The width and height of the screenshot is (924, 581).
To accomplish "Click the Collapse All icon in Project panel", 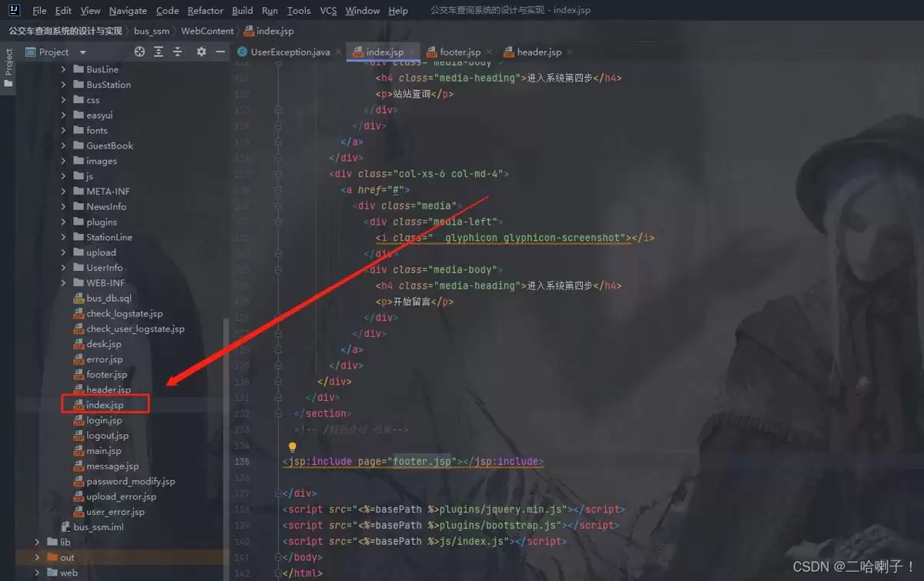I will [177, 52].
